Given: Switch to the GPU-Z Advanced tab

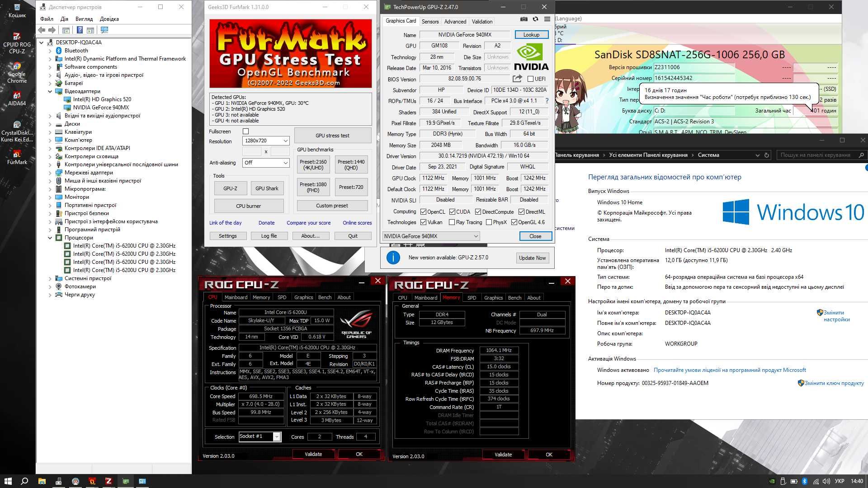Looking at the screenshot, I should 455,21.
